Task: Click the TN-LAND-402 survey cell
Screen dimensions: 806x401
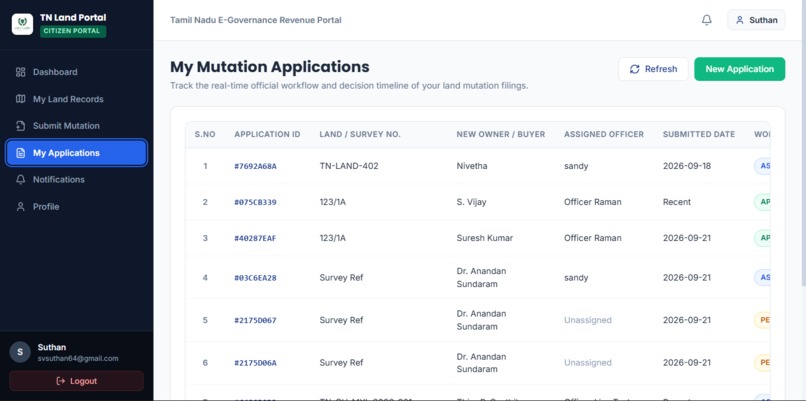Action: (349, 166)
